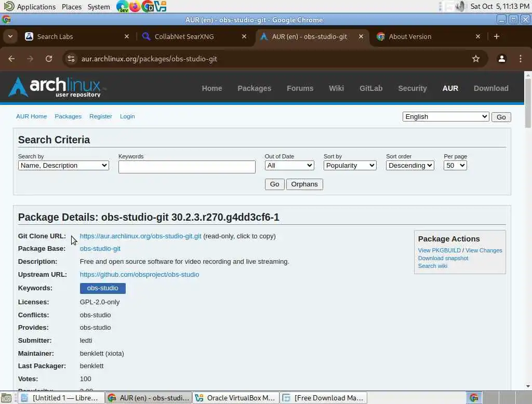532x404 pixels.
Task: Open the Packages nav link in header
Action: 254,88
